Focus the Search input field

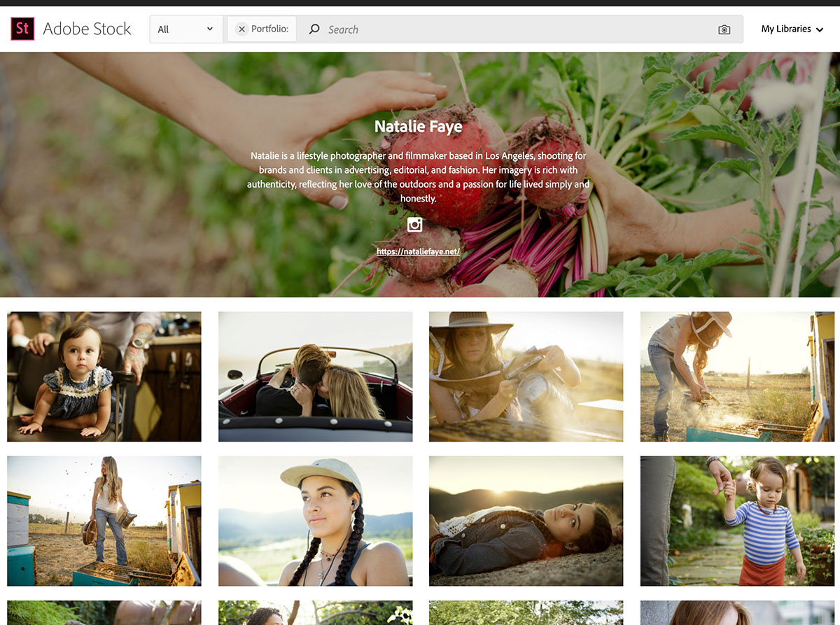(x=518, y=29)
